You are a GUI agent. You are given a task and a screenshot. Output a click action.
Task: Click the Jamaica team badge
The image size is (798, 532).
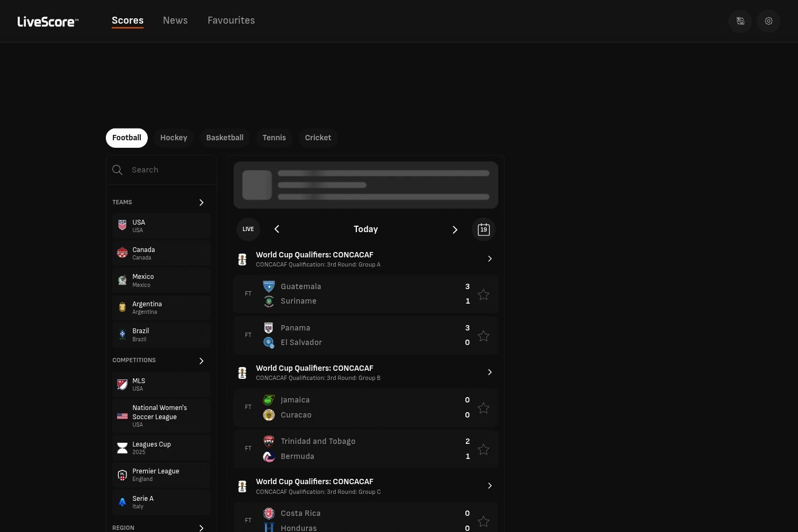click(x=269, y=400)
